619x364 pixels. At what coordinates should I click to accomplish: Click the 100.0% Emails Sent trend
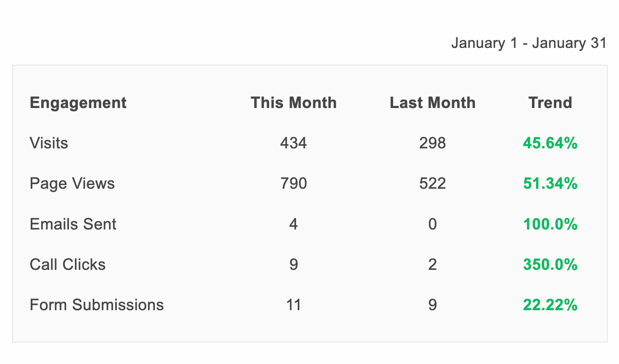[550, 224]
